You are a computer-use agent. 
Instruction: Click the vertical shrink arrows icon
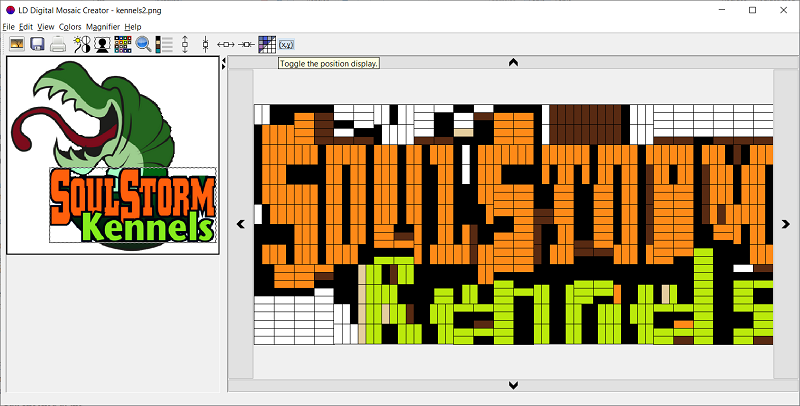(x=205, y=44)
